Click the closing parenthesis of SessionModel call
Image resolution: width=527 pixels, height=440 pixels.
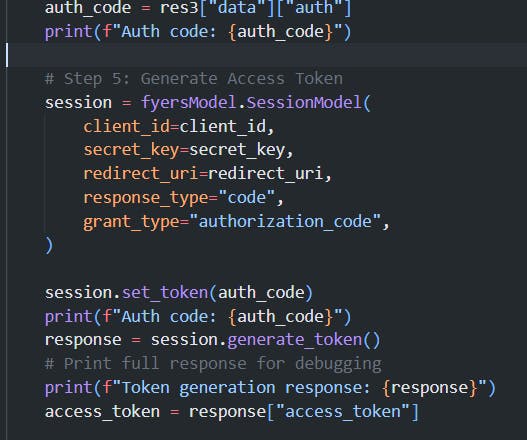(49, 245)
